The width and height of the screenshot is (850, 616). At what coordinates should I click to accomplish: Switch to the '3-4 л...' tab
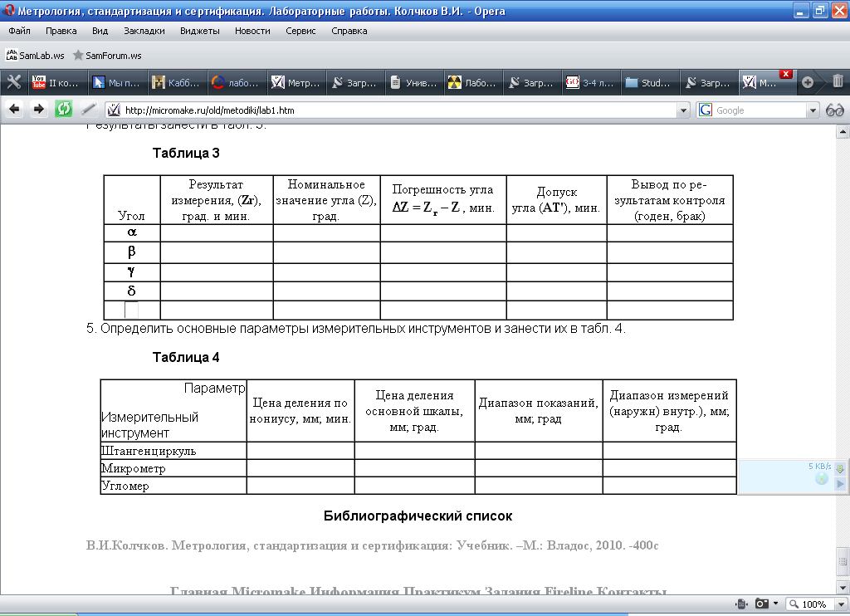[590, 82]
